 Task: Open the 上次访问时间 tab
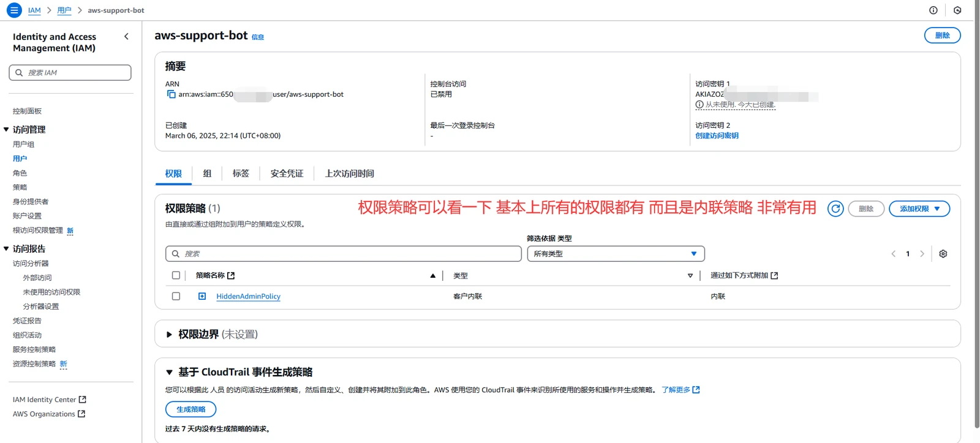click(349, 174)
